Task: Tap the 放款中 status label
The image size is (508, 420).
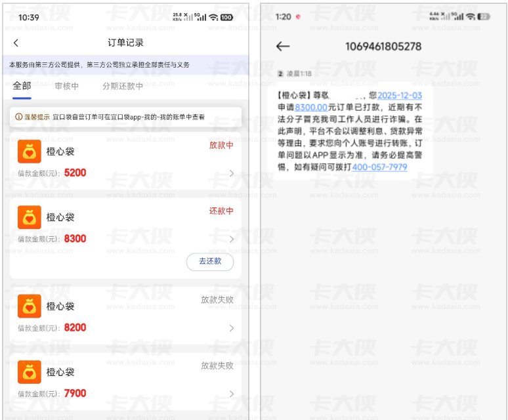Action: point(221,145)
